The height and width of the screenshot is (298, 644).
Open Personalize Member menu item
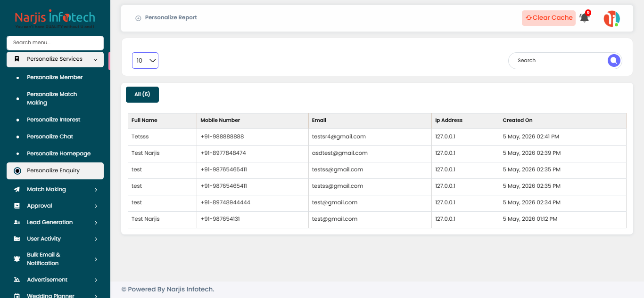coord(55,77)
